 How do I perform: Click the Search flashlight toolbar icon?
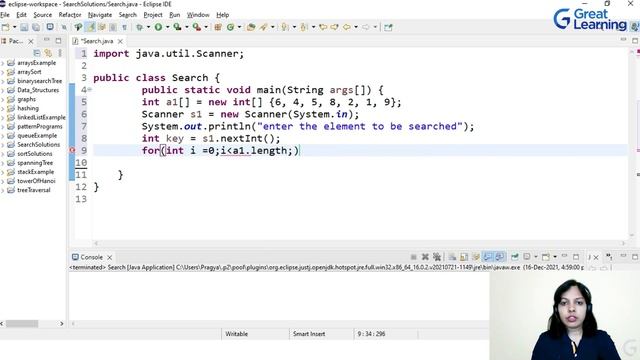pos(263,27)
